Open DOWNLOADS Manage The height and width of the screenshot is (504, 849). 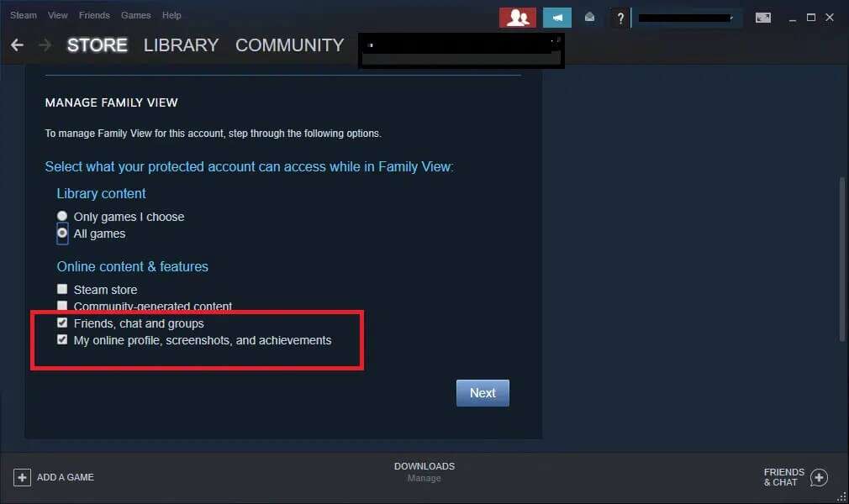424,472
